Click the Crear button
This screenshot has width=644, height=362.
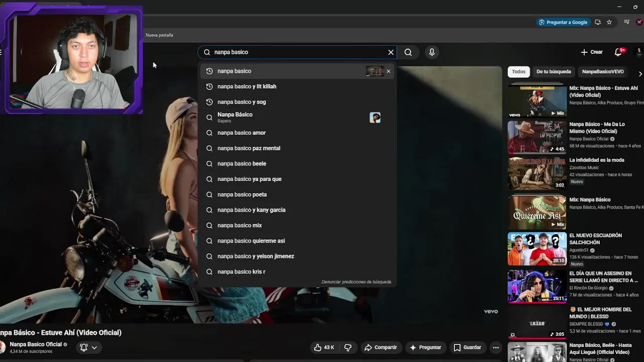click(x=591, y=52)
